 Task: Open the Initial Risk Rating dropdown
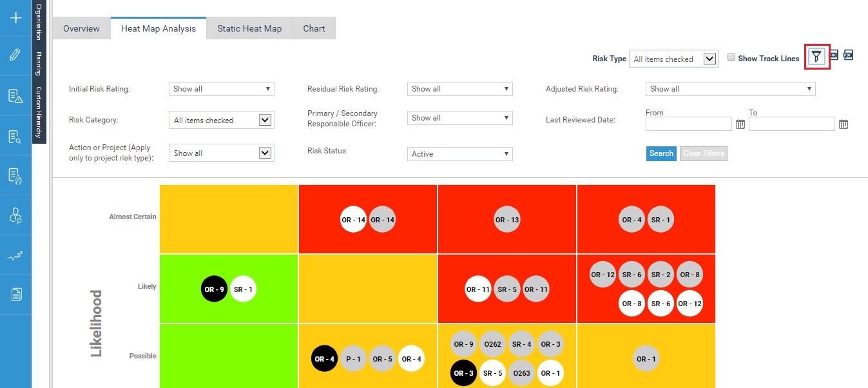click(221, 89)
